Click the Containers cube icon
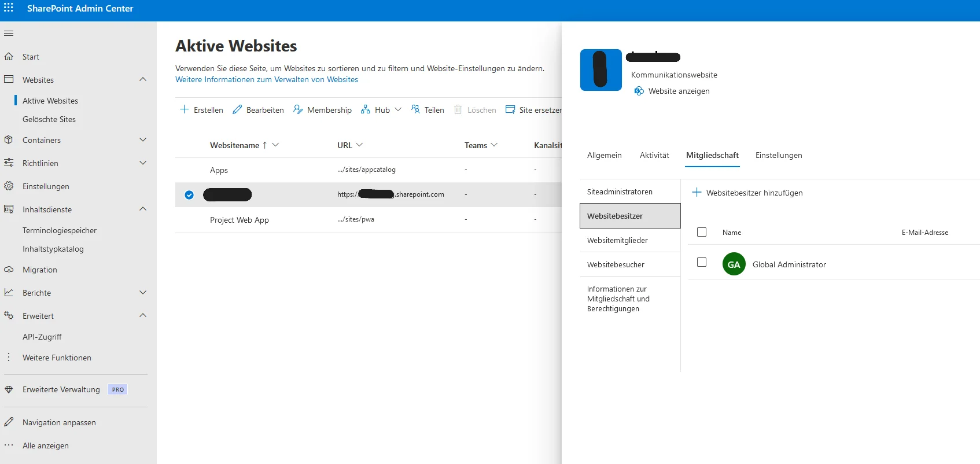Viewport: 980px width, 464px height. (9, 139)
